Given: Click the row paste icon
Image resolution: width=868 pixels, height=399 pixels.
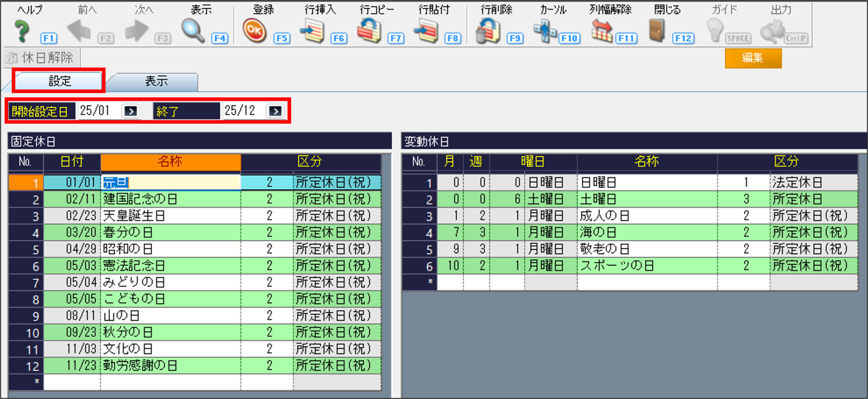Looking at the screenshot, I should tap(426, 32).
